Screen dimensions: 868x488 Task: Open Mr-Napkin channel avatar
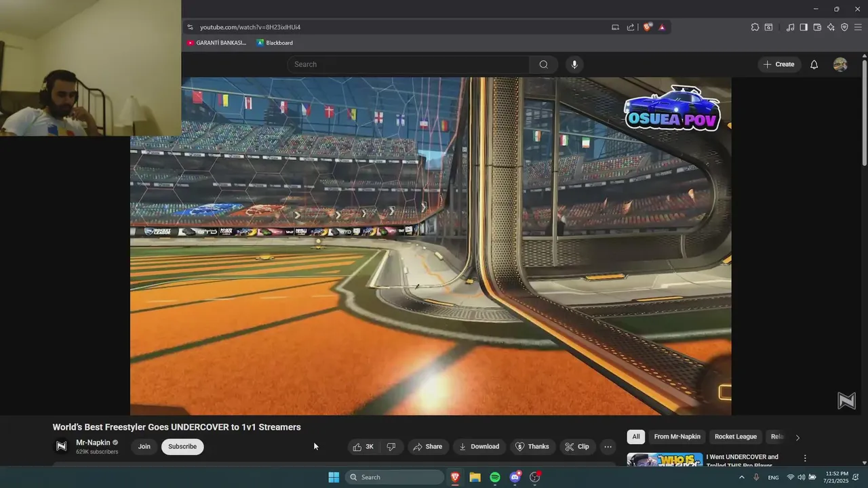click(61, 446)
